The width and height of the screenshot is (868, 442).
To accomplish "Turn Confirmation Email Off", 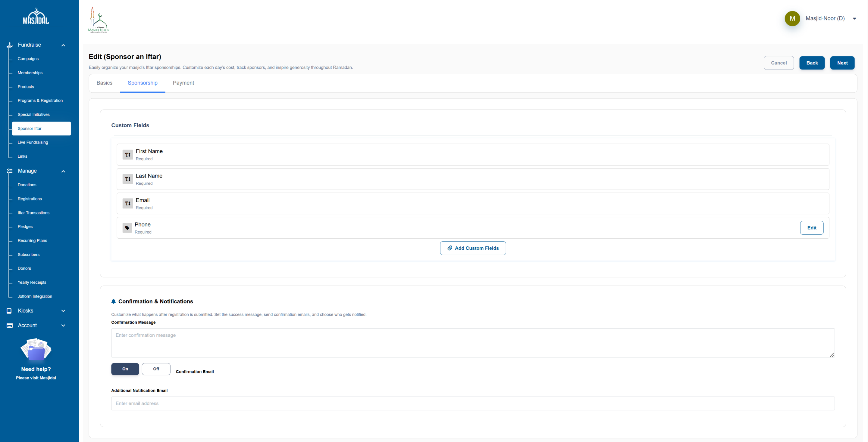I will coord(156,369).
